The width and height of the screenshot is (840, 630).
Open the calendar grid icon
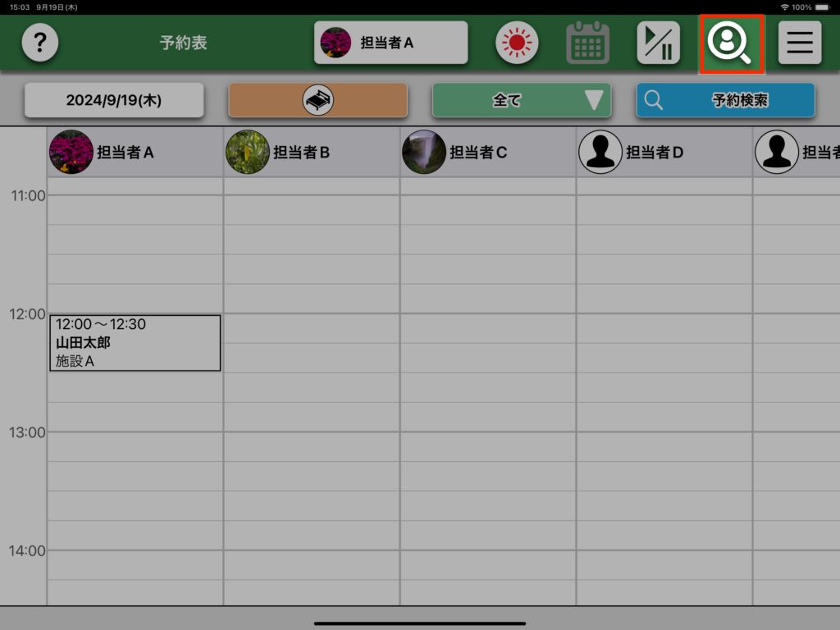coord(587,43)
